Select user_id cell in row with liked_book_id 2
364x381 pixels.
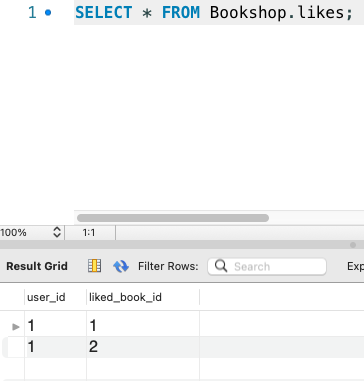pos(55,347)
